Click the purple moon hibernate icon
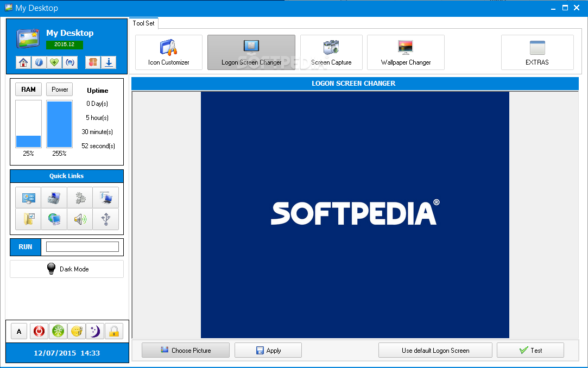The image size is (588, 368). point(95,331)
